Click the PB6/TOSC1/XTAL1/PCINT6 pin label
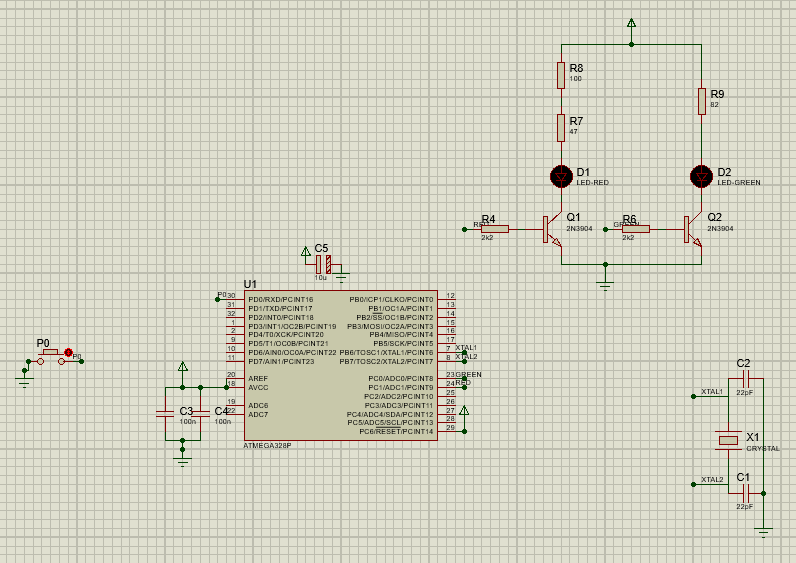796x563 pixels. pos(386,352)
